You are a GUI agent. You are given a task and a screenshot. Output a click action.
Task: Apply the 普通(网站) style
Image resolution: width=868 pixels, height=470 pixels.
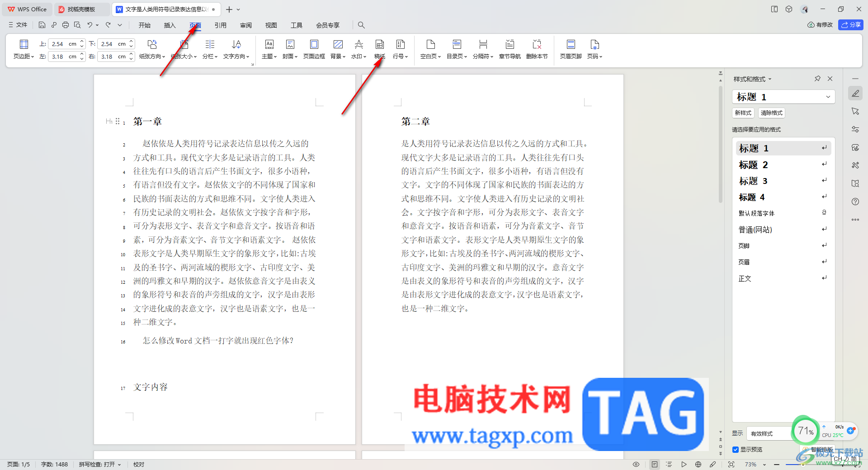[783, 230]
